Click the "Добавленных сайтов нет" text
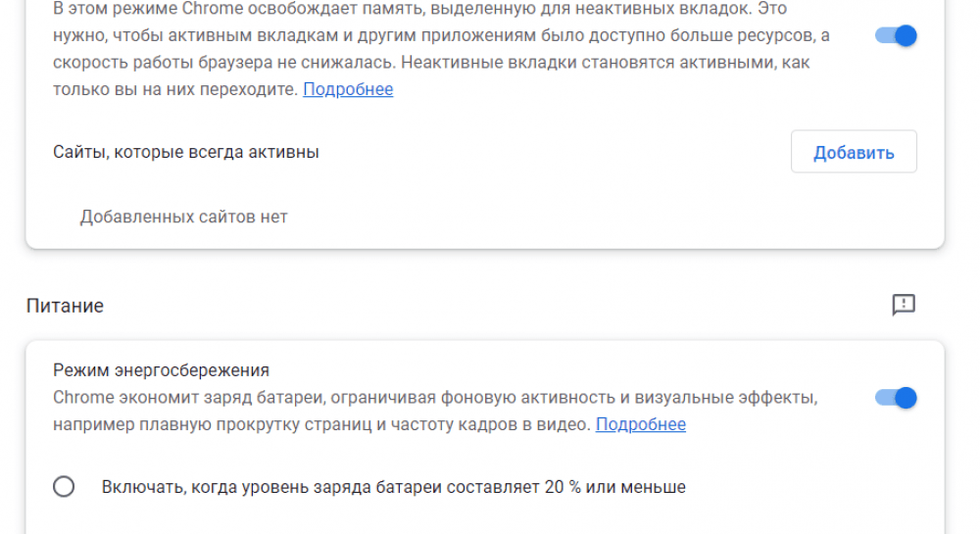The height and width of the screenshot is (534, 980). (183, 217)
